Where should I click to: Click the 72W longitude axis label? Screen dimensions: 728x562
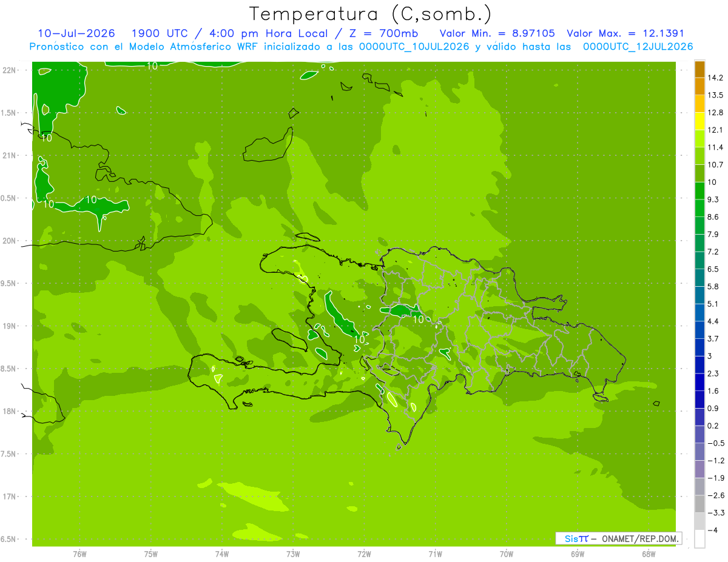(364, 554)
